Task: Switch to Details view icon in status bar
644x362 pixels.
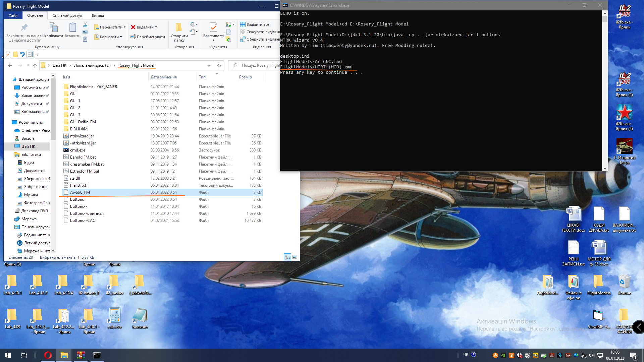Action: pyautogui.click(x=287, y=257)
